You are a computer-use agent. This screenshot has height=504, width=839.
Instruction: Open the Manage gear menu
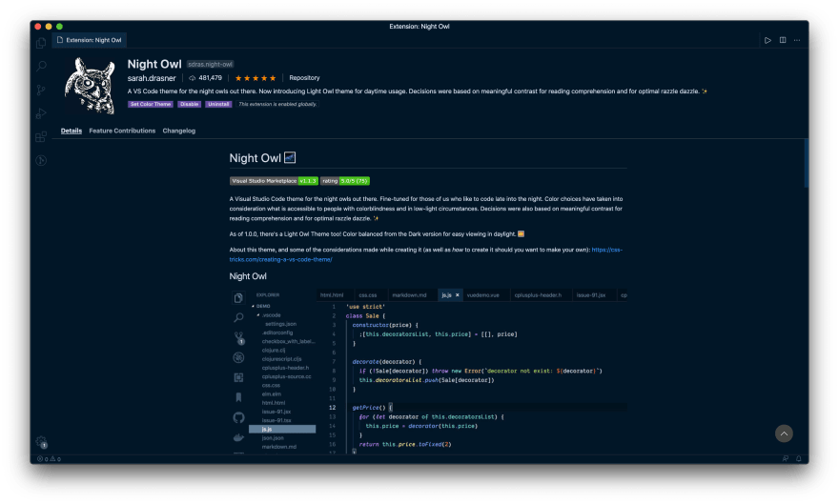[x=41, y=442]
